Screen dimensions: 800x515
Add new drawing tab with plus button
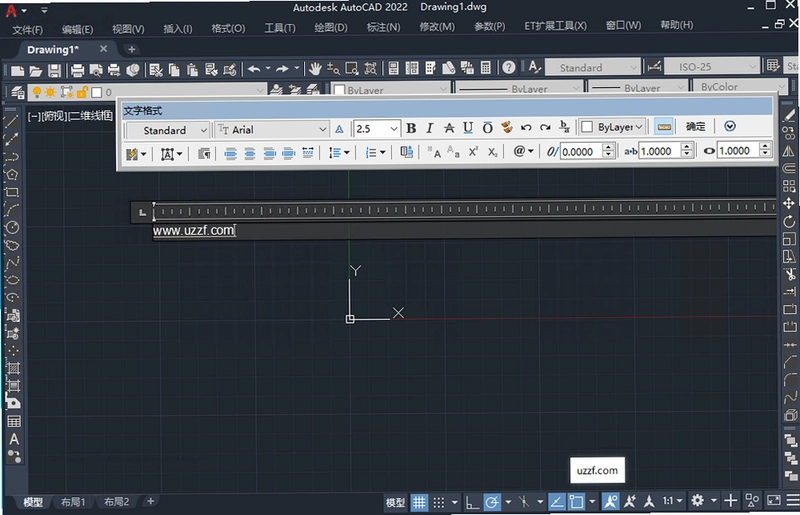pyautogui.click(x=132, y=50)
